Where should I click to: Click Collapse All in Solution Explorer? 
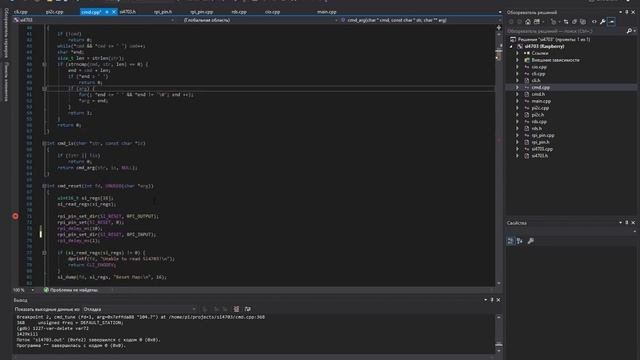(x=574, y=22)
